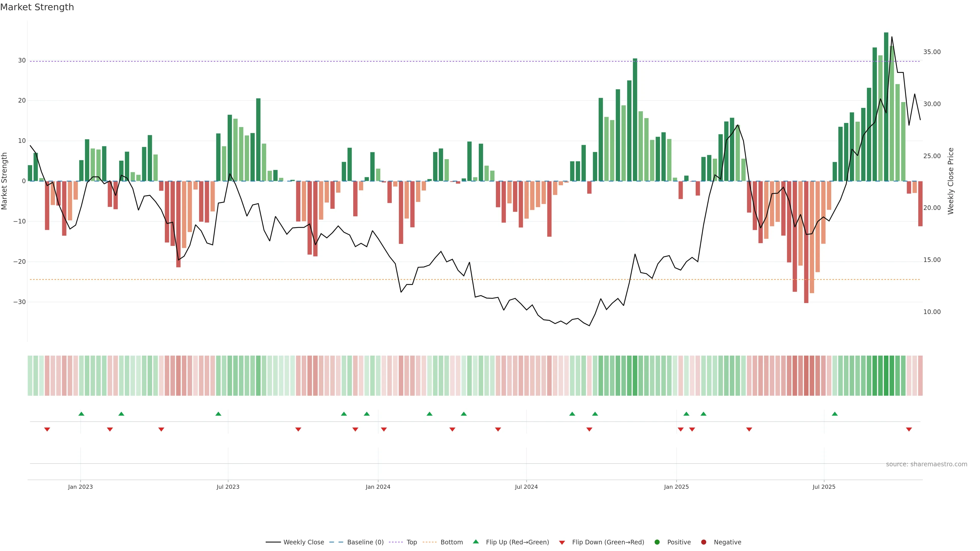Toggle the Flip Up (Red→Green) legend label
This screenshot has height=551, width=980.
pyautogui.click(x=517, y=542)
